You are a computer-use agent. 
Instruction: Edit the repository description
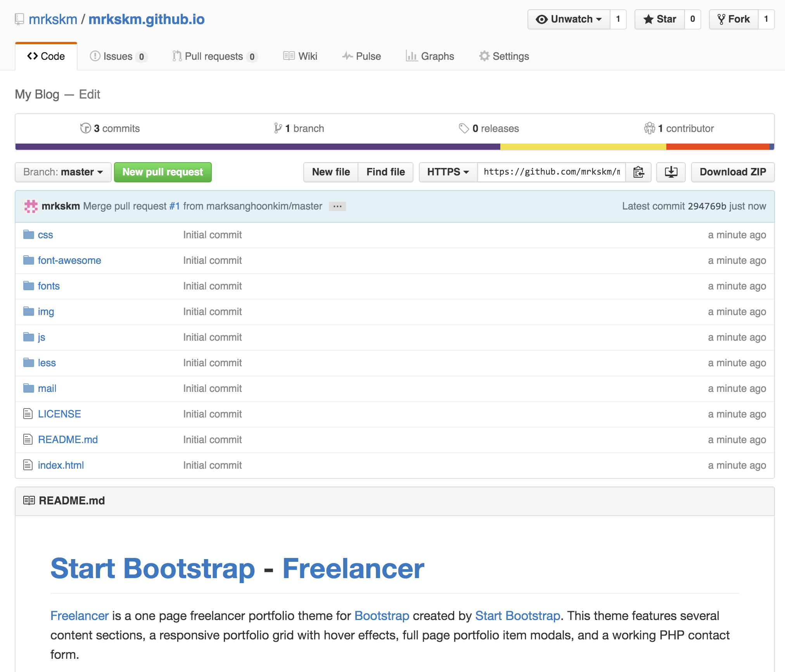coord(90,94)
